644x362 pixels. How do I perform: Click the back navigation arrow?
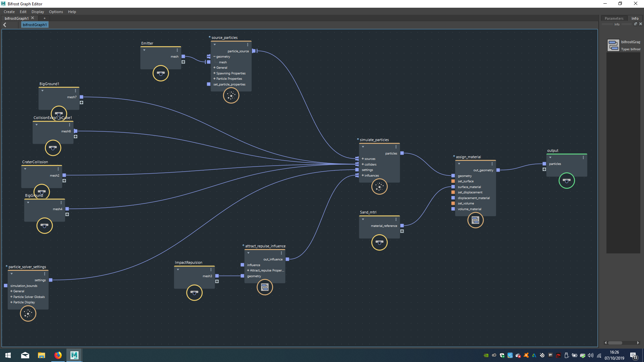(5, 25)
